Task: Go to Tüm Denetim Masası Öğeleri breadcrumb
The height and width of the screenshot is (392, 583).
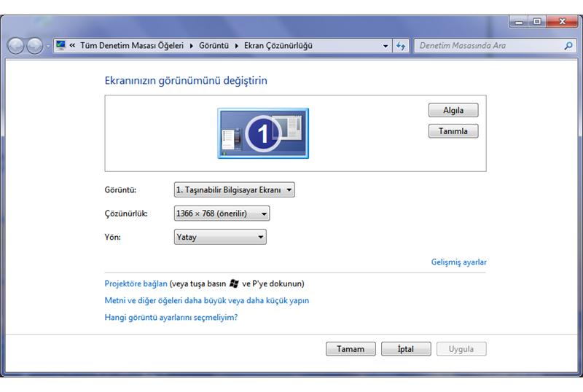Action: click(x=132, y=45)
